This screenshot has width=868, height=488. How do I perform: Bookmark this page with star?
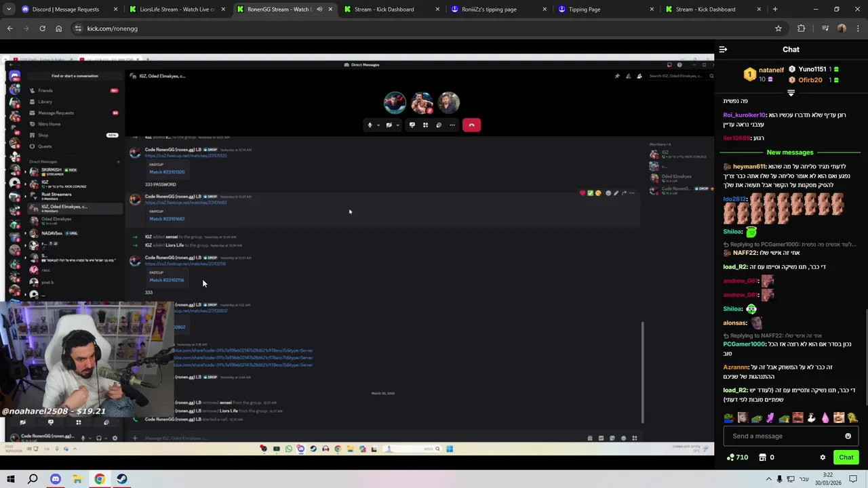click(x=778, y=28)
